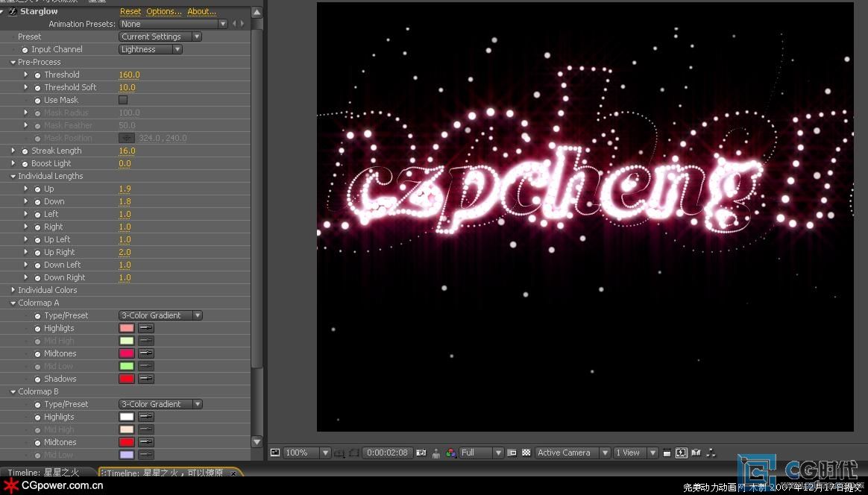Open the RGB show channel icon
Viewport: 868px width, 495px height.
click(451, 453)
